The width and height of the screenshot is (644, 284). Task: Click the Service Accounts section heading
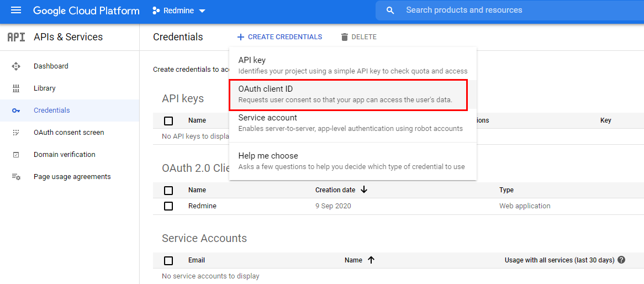pos(204,238)
